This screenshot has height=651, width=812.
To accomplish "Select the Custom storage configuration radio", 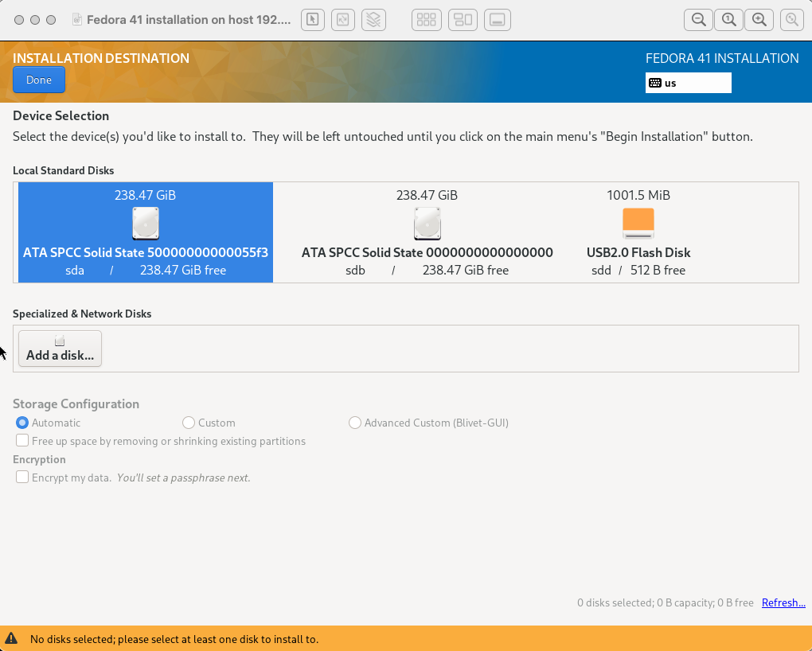I will click(x=189, y=423).
